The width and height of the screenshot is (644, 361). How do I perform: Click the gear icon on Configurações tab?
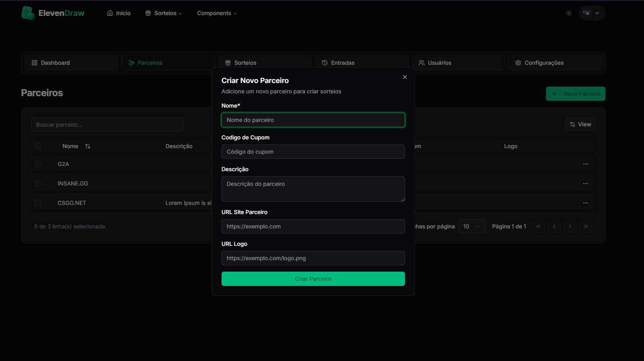(518, 62)
